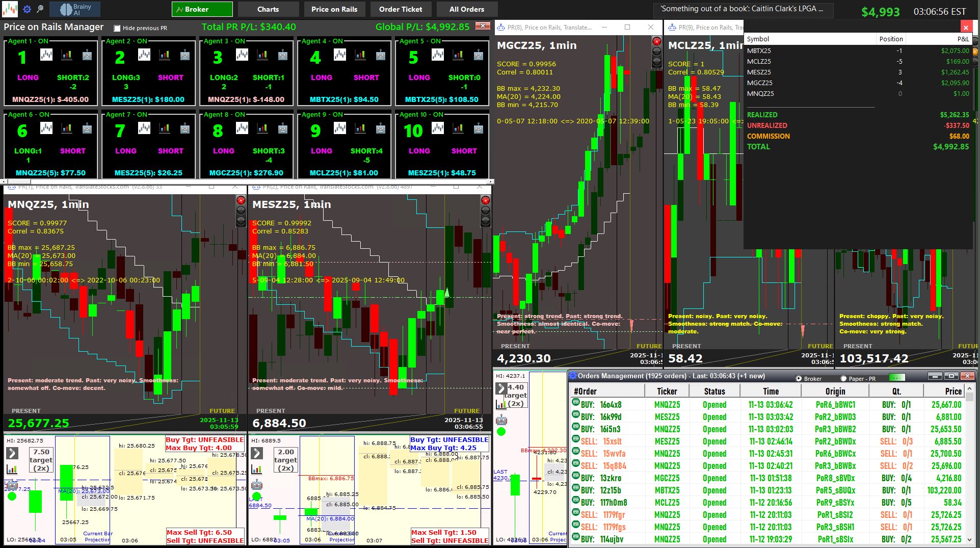
Task: Select the Paper - PR radio option
Action: (x=843, y=379)
